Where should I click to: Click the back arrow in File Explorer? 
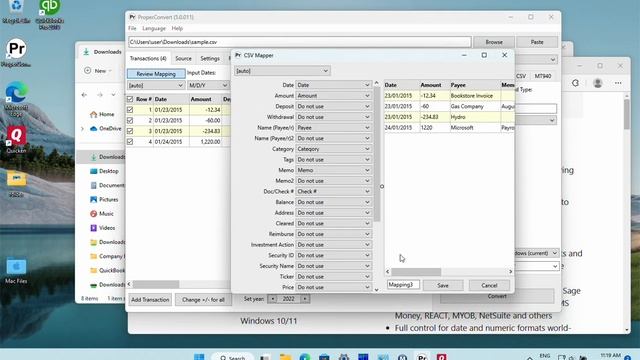[x=84, y=95]
